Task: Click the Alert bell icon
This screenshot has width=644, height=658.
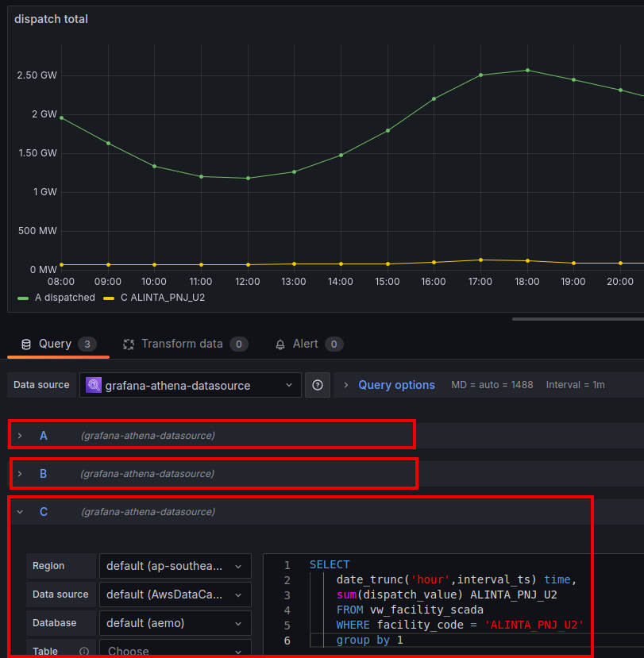Action: coord(280,344)
